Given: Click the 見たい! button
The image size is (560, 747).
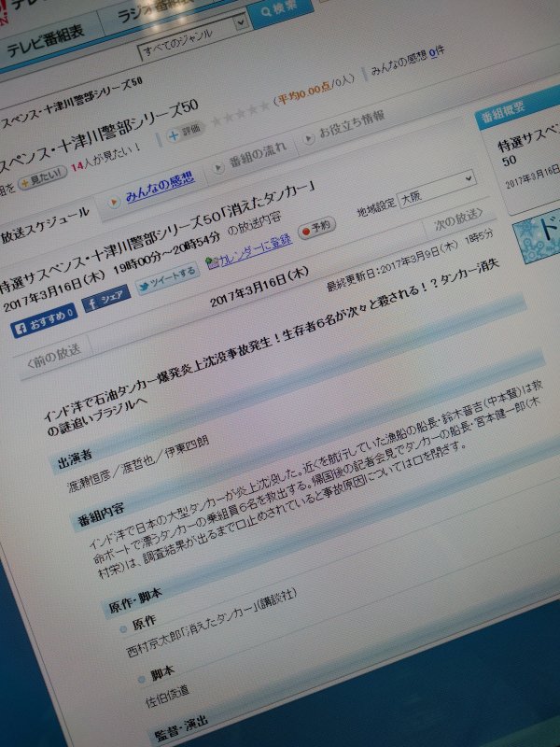Looking at the screenshot, I should pyautogui.click(x=42, y=178).
